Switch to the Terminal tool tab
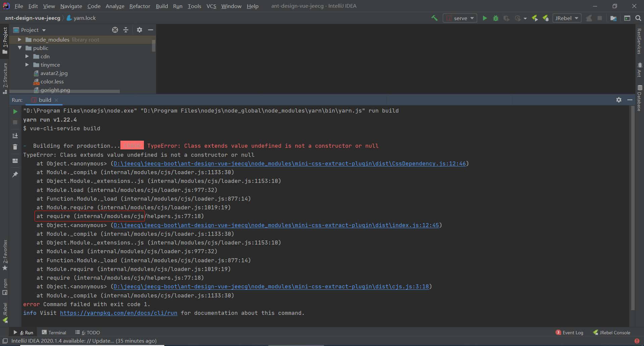 (x=54, y=332)
